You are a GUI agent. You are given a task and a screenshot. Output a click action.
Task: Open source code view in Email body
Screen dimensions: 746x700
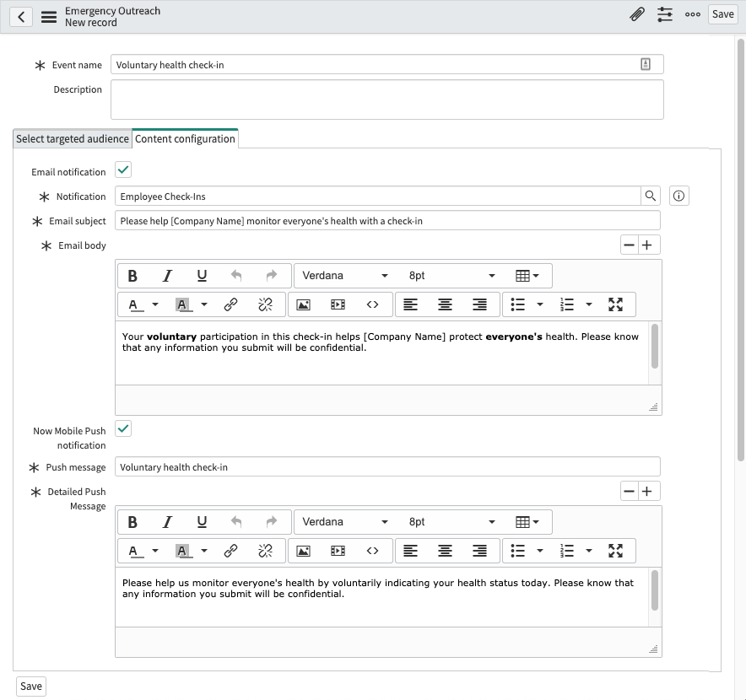(372, 304)
